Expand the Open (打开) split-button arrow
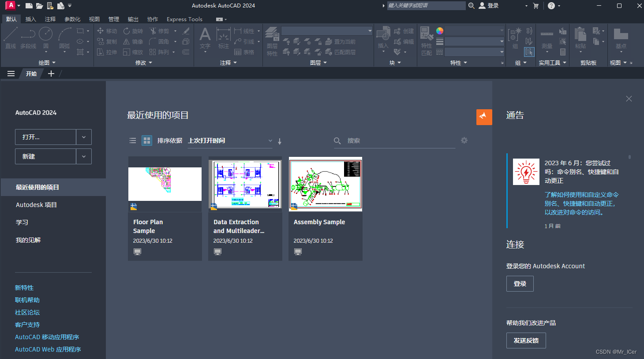 tap(84, 137)
